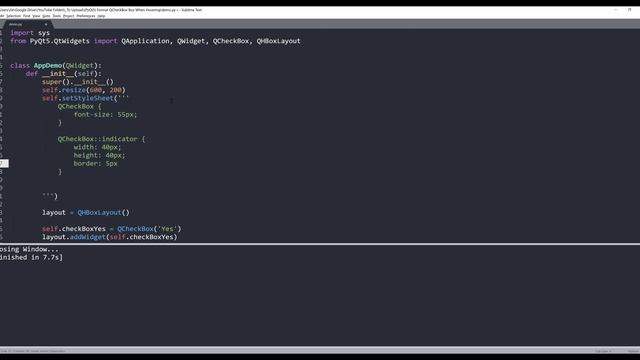Click the 'layout = QHBoxLayout()' line

coord(86,212)
